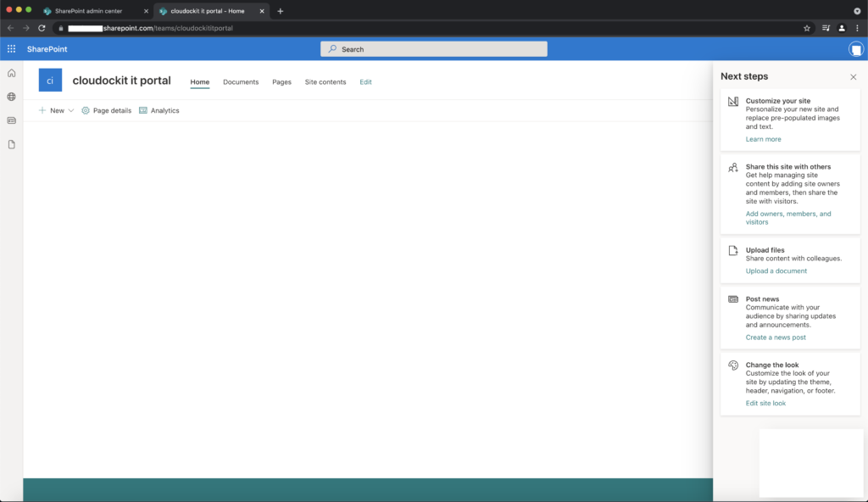Open a new browser tab
This screenshot has width=868, height=502.
pyautogui.click(x=280, y=11)
